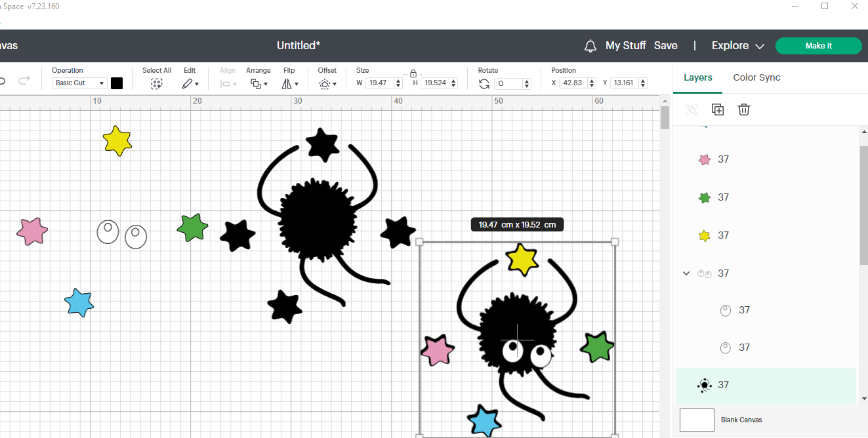Click the Make It button
The image size is (868, 438).
click(x=818, y=45)
